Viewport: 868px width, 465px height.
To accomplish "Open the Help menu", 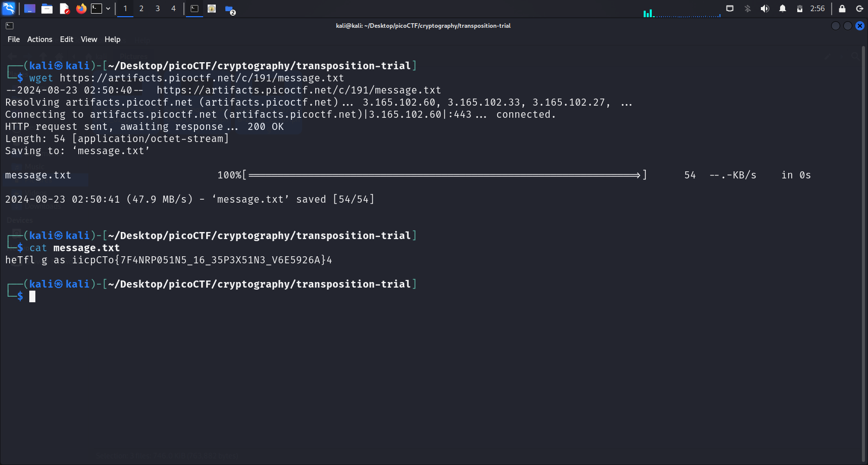I will (x=112, y=39).
